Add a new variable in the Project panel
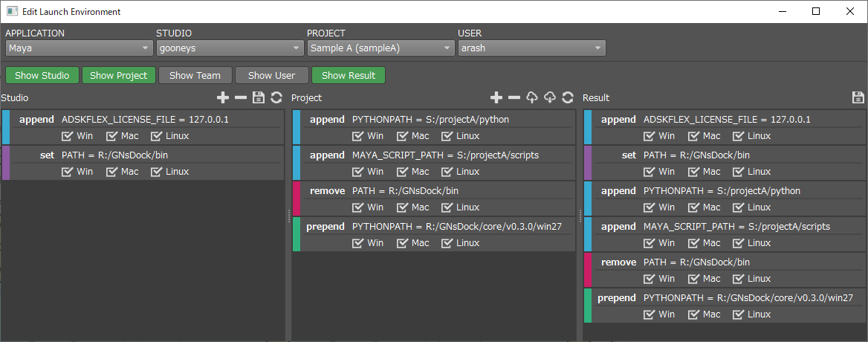 pos(496,97)
